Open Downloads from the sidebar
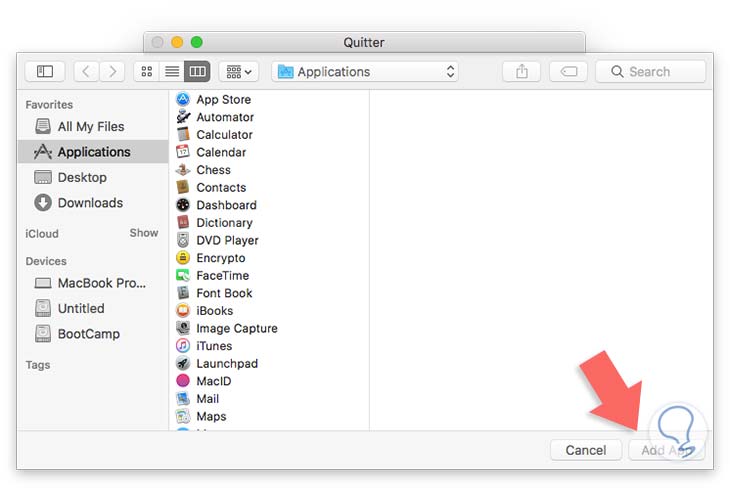730x490 pixels. tap(93, 203)
